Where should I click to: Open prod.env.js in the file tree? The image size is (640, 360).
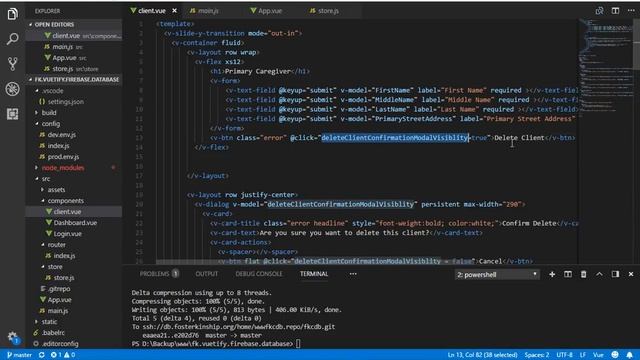pyautogui.click(x=63, y=157)
